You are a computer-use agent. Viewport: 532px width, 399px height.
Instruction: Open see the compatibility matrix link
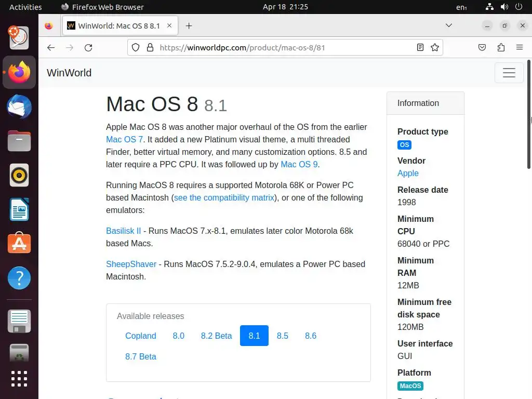224,197
